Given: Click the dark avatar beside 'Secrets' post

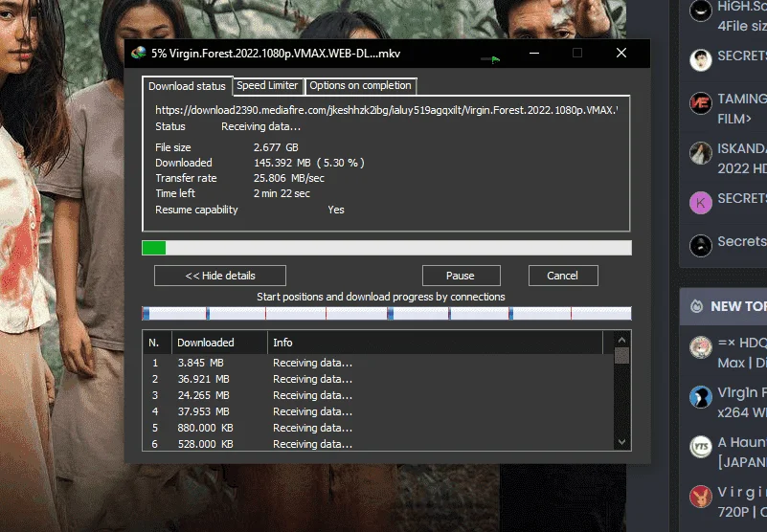Looking at the screenshot, I should point(701,246).
